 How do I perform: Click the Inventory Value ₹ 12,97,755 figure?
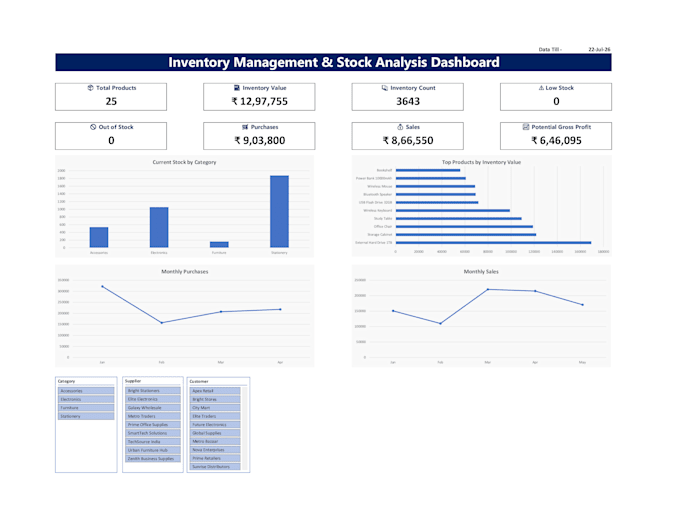click(259, 101)
